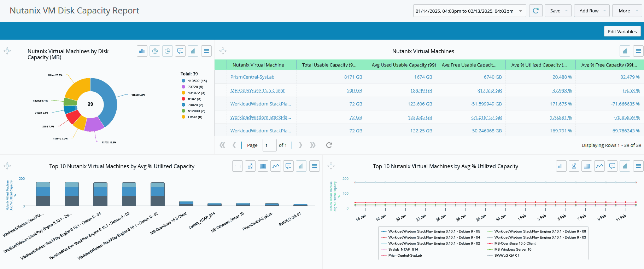This screenshot has width=644, height=269.
Task: Switch disk capacity widget to bar chart view
Action: coord(142,51)
